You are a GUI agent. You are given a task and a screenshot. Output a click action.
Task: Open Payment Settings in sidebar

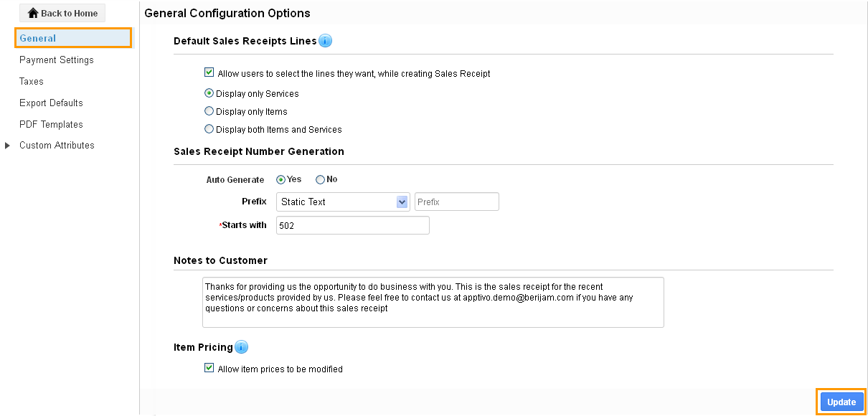click(57, 60)
